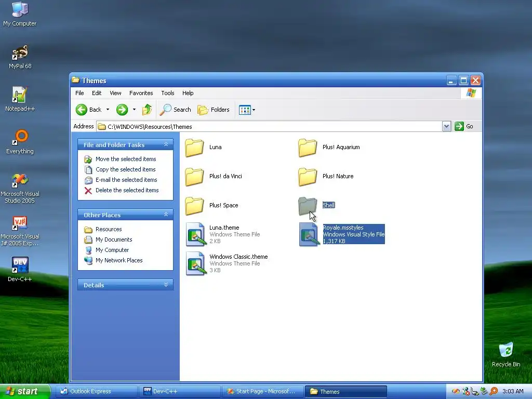
Task: Open the Forward history dropdown arrow
Action: (x=134, y=110)
